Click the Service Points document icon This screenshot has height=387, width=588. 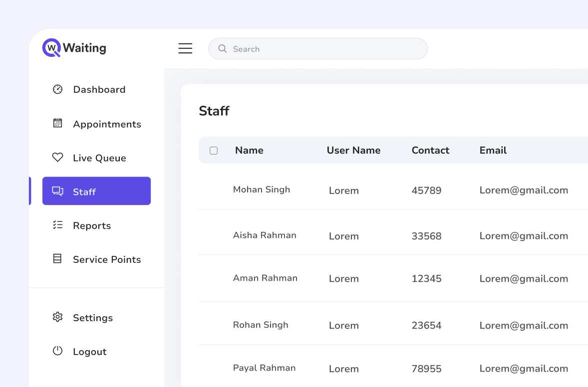57,259
